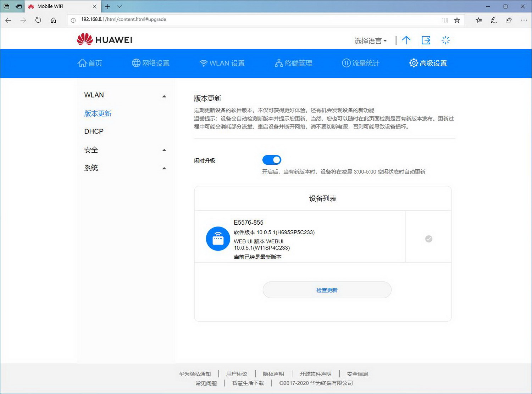Select the 网络设置 network settings globe icon
Image resolution: width=532 pixels, height=394 pixels.
point(136,63)
